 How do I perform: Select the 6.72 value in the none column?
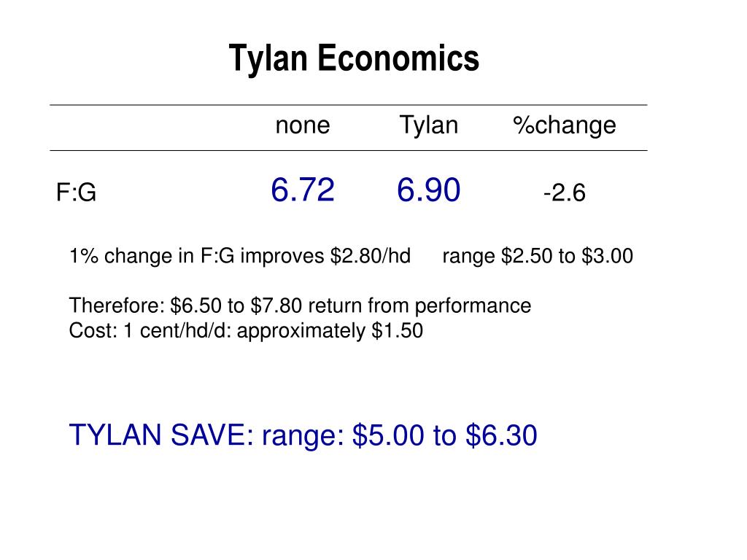coord(303,190)
